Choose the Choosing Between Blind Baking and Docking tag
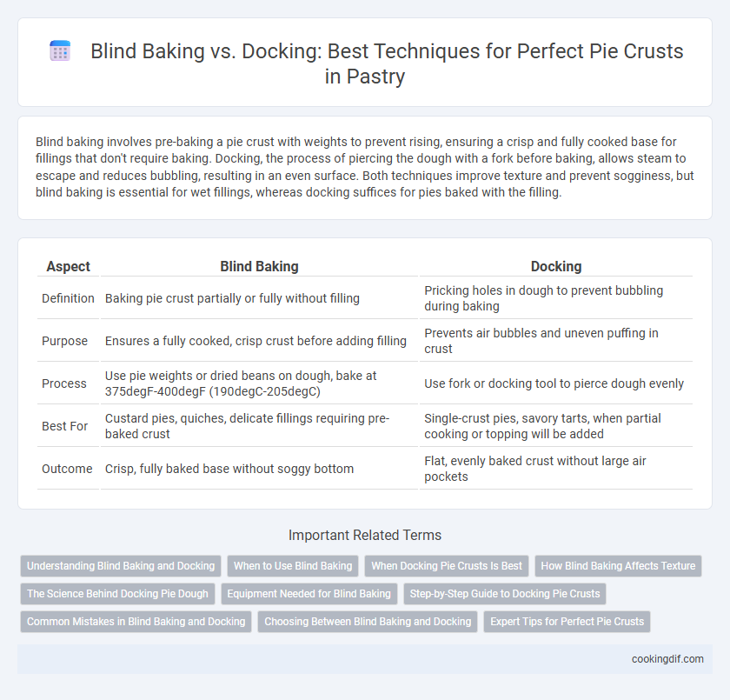Viewport: 730px width, 700px height. point(368,622)
